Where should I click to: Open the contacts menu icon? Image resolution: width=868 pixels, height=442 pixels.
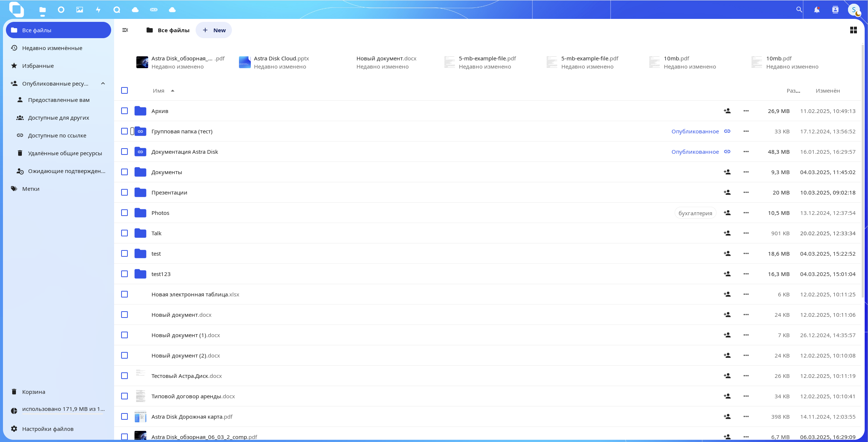pyautogui.click(x=835, y=10)
